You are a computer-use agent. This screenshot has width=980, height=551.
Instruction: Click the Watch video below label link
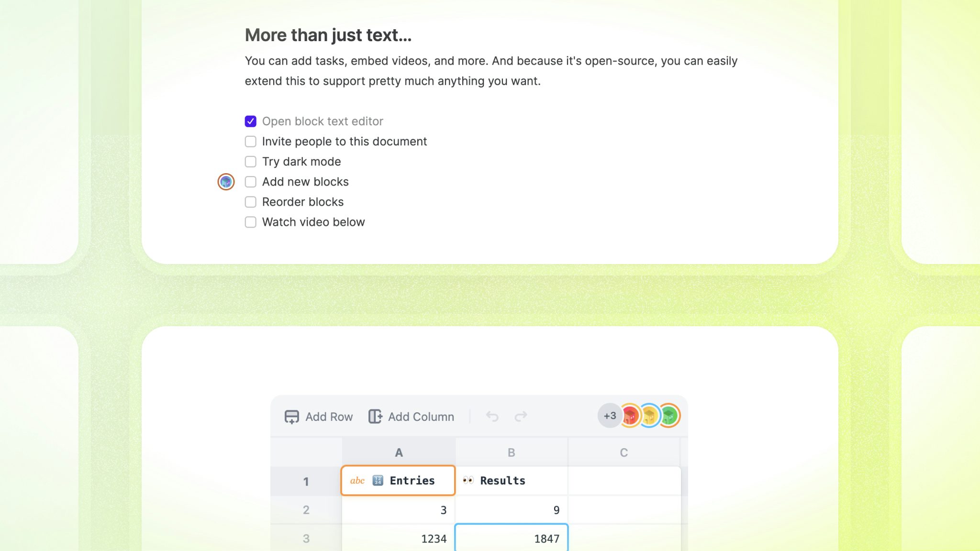[313, 221]
